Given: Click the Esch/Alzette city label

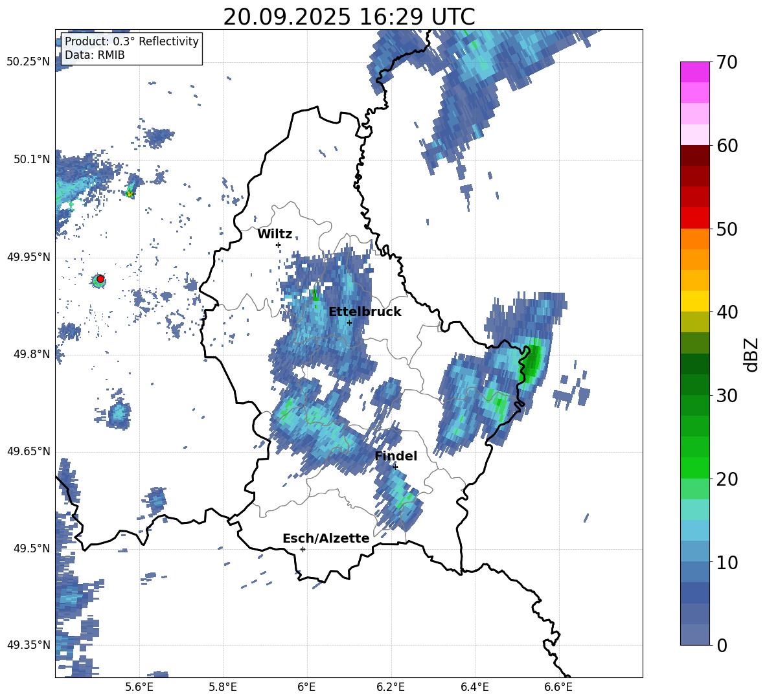Looking at the screenshot, I should (x=326, y=539).
